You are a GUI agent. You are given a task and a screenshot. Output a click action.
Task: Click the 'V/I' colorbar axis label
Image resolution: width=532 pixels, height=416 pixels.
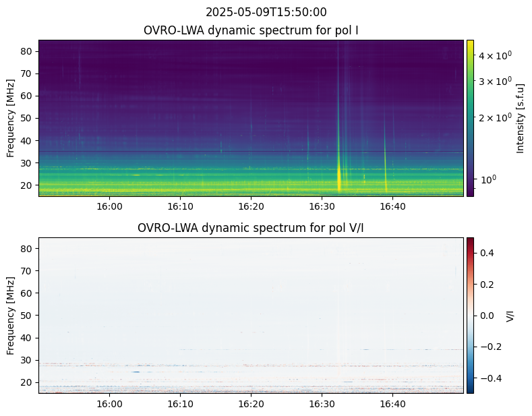(x=510, y=316)
